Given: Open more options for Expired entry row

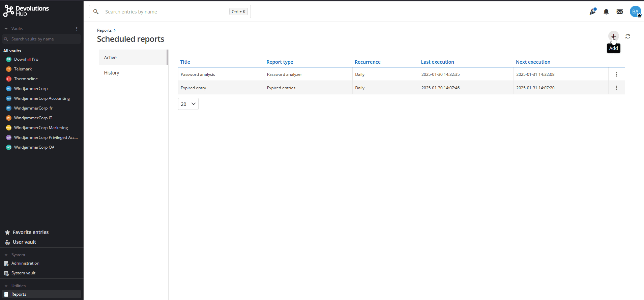Looking at the screenshot, I should click(x=616, y=88).
